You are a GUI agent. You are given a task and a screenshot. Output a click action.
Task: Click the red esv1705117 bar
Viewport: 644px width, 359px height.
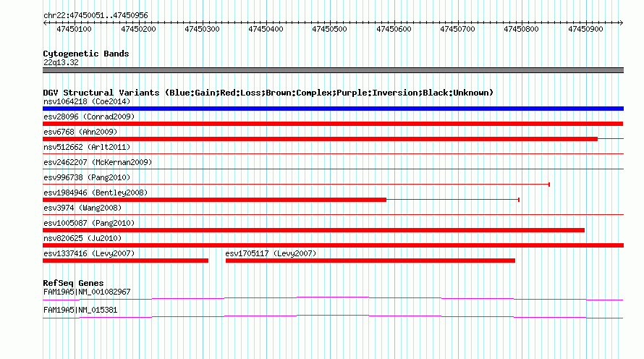click(370, 261)
